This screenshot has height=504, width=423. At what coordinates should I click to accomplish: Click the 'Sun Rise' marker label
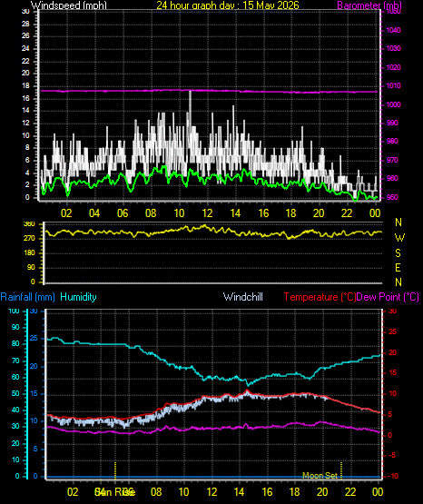click(x=114, y=492)
